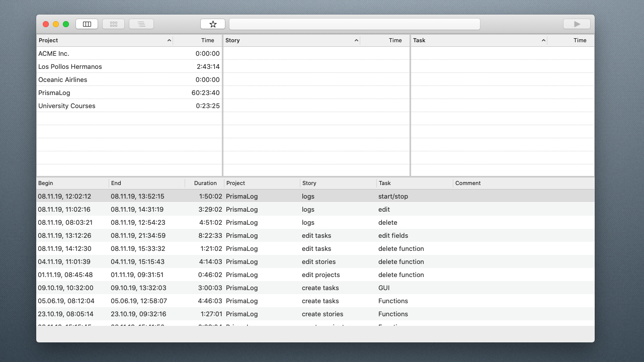Select the log row with task edit
Image resolution: width=644 pixels, height=362 pixels.
pyautogui.click(x=315, y=209)
